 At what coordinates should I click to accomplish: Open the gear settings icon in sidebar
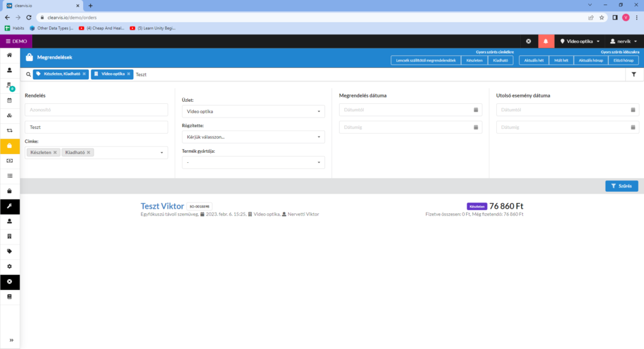9,266
